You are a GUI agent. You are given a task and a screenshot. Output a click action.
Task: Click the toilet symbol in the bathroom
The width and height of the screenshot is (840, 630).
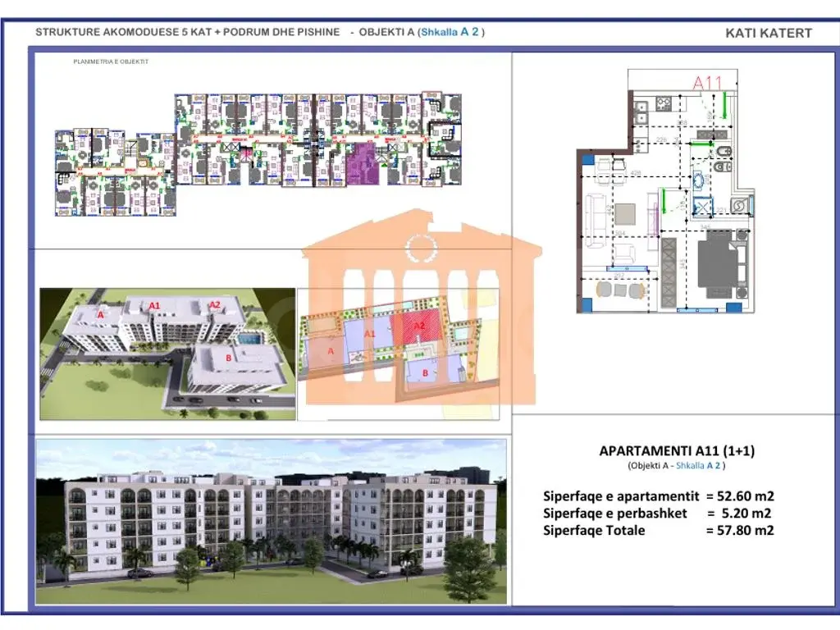pyautogui.click(x=722, y=167)
